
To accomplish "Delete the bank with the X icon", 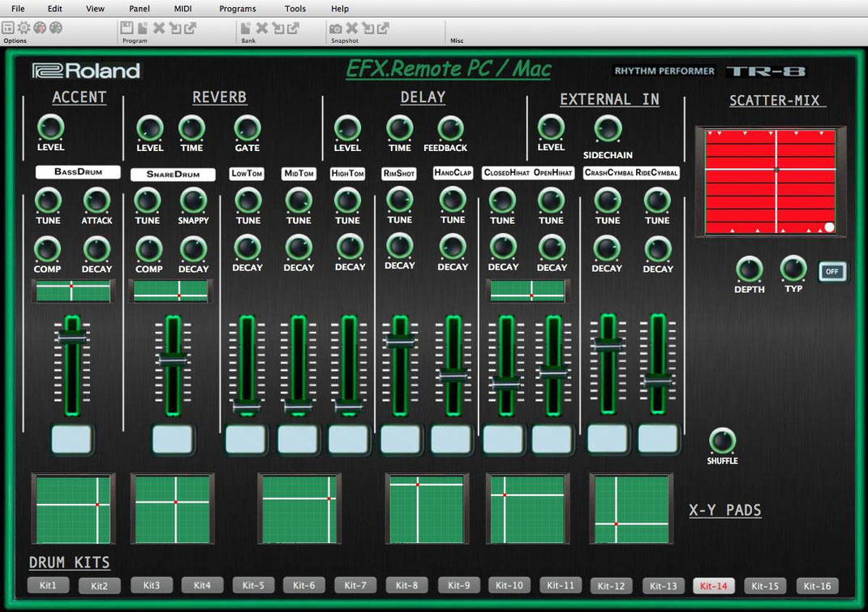I will click(262, 28).
